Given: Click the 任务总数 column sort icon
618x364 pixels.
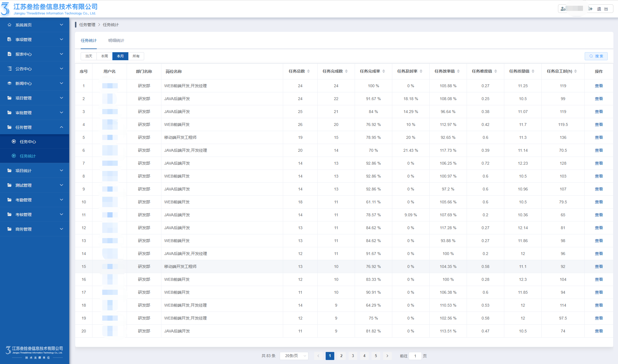Looking at the screenshot, I should pyautogui.click(x=308, y=71).
